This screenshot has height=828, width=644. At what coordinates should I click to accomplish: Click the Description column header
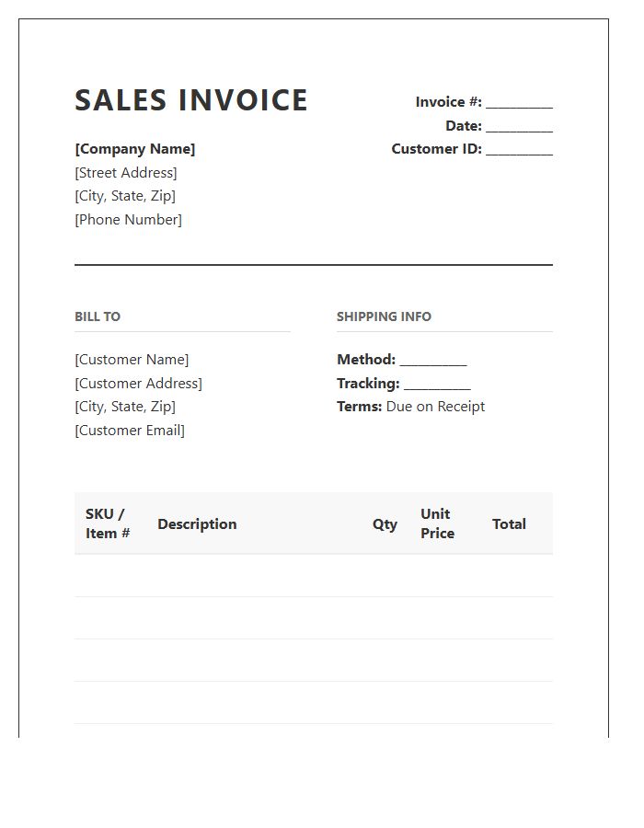click(198, 524)
